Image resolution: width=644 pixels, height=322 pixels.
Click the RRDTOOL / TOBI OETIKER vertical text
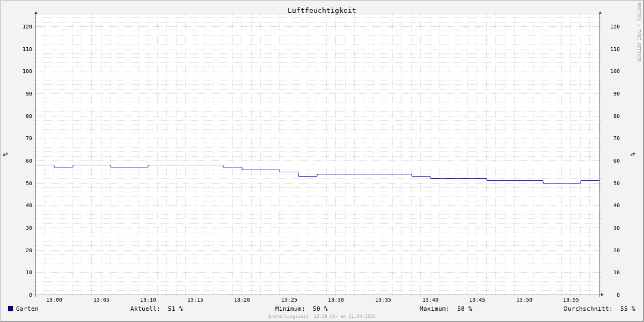point(639,32)
